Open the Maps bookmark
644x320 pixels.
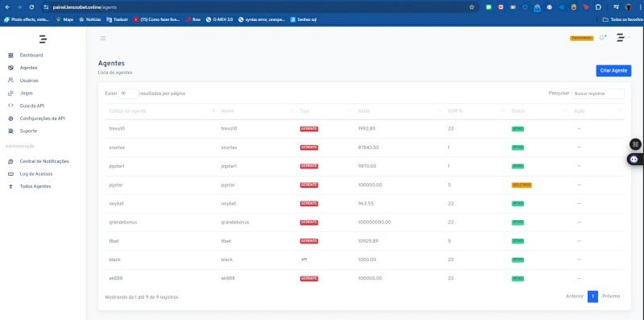[x=65, y=19]
